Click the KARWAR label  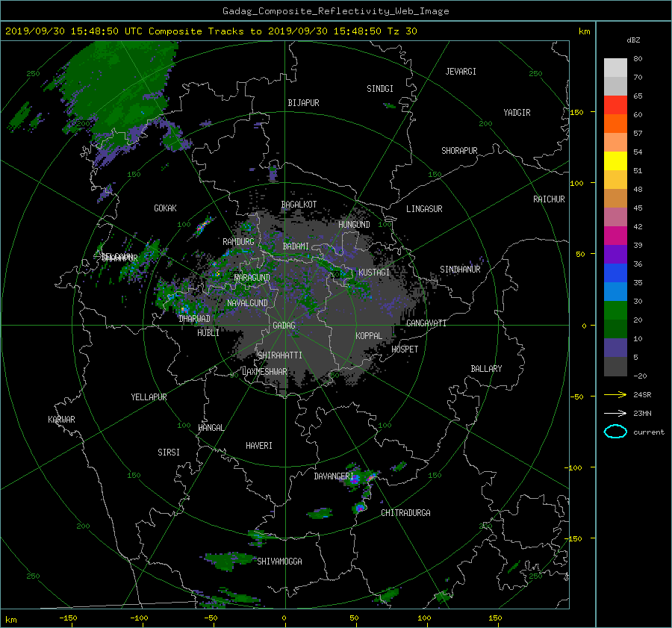click(61, 420)
